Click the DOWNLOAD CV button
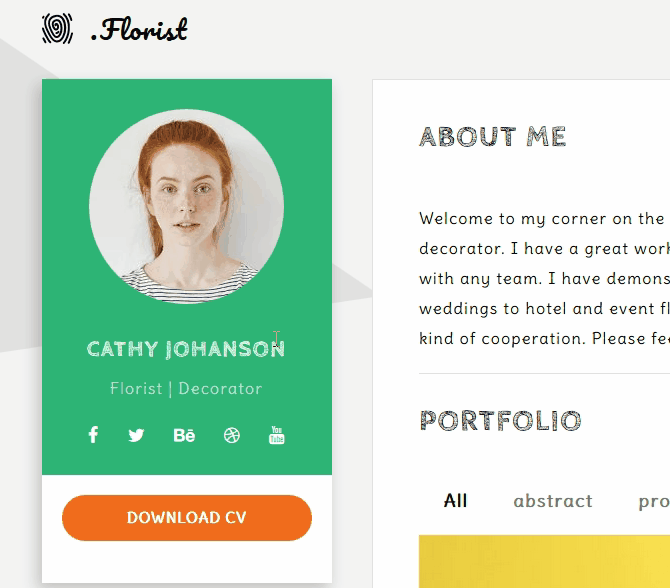This screenshot has width=670, height=588. (x=187, y=518)
